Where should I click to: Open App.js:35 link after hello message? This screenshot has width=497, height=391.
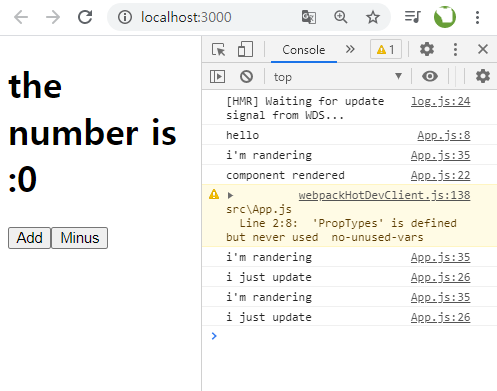[x=440, y=155]
